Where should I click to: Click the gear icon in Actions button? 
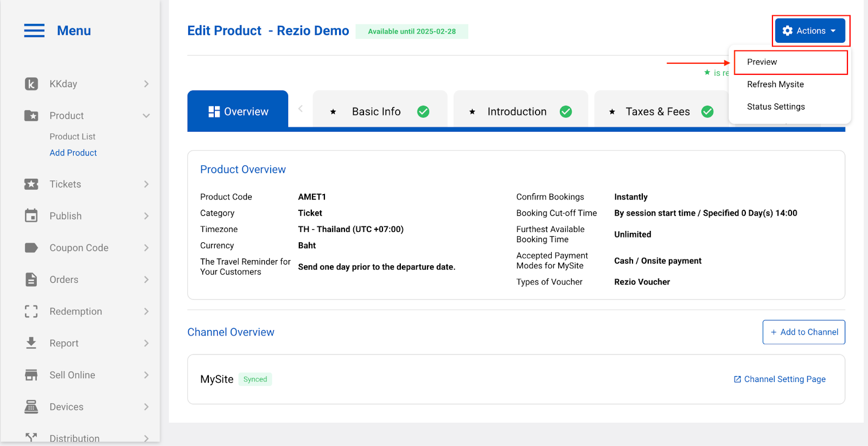(788, 31)
